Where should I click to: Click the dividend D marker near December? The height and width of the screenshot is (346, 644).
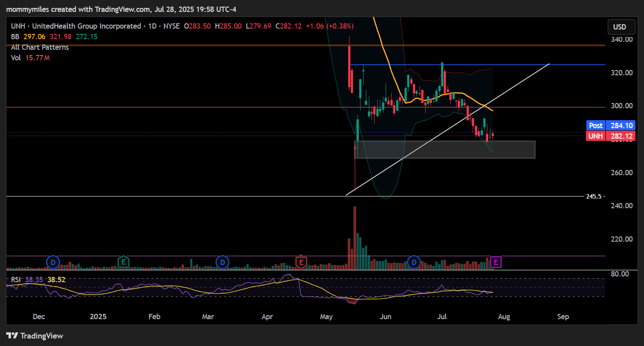pyautogui.click(x=53, y=262)
